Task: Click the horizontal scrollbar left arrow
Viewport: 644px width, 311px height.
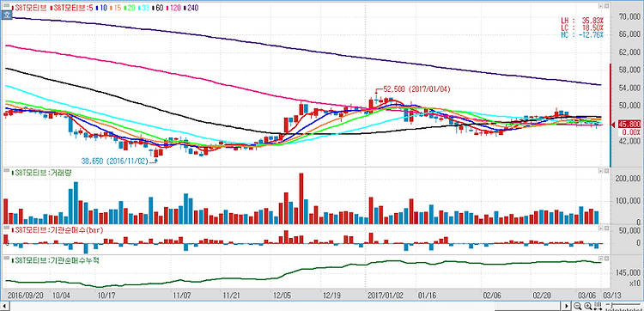Action: pyautogui.click(x=4, y=306)
